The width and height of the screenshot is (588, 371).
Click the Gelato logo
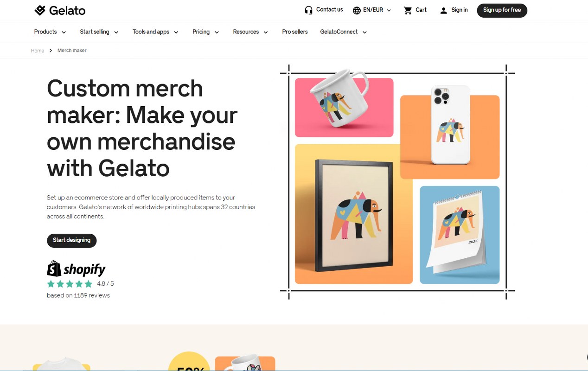tap(60, 10)
